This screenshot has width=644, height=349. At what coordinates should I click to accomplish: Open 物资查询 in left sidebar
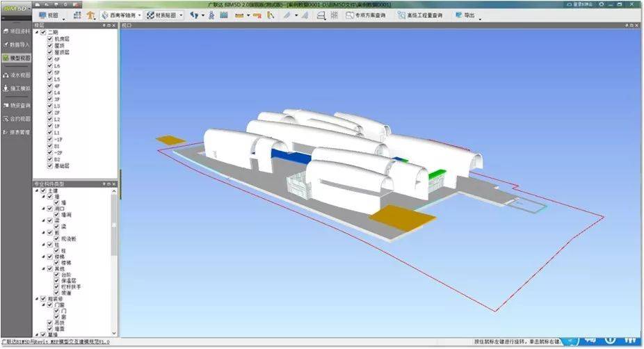tap(17, 106)
